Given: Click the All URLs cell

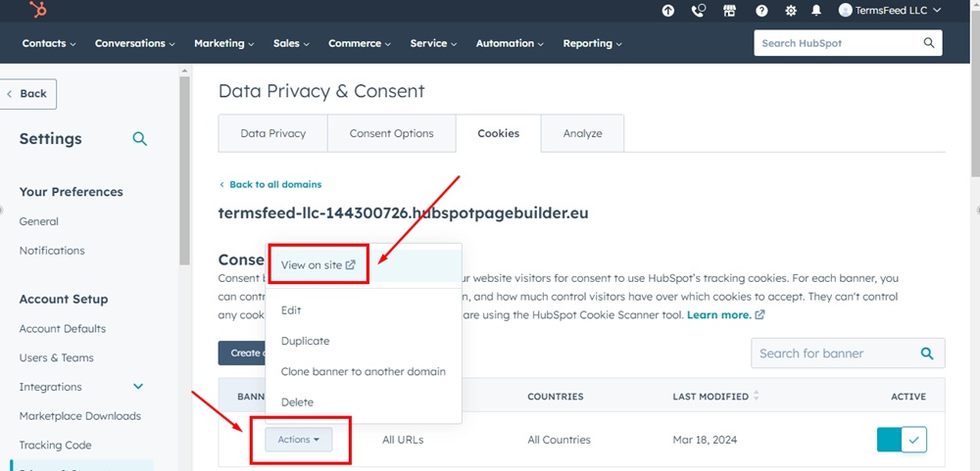Looking at the screenshot, I should pyautogui.click(x=403, y=440).
